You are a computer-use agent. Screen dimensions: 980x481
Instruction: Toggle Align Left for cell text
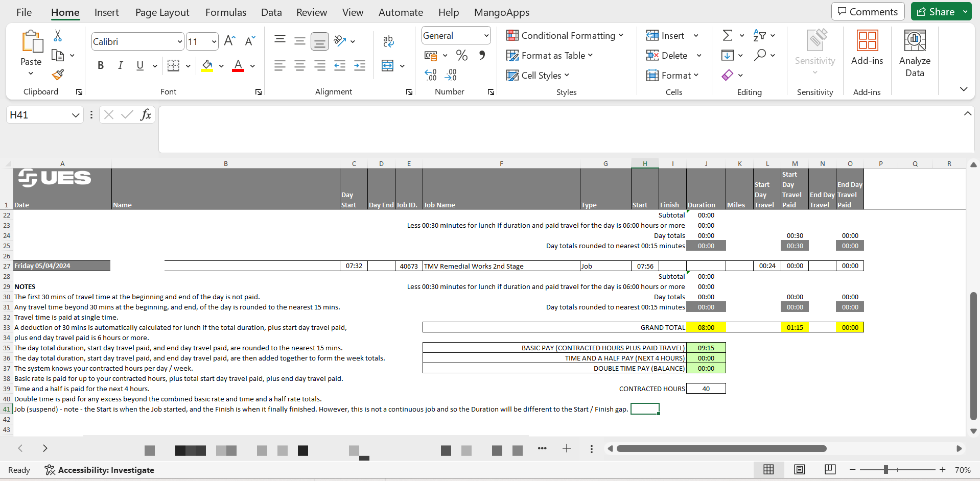(x=280, y=65)
